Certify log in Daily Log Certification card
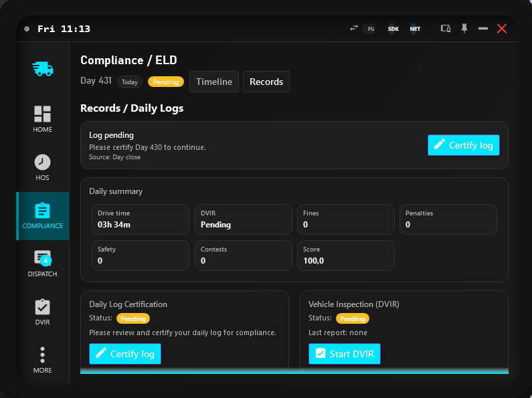532x398 pixels. point(125,354)
